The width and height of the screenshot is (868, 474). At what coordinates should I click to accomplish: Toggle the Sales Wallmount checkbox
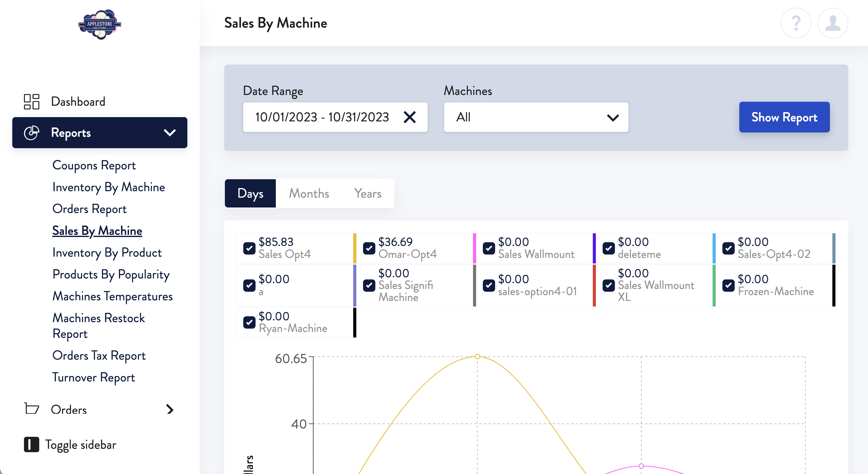[489, 248]
